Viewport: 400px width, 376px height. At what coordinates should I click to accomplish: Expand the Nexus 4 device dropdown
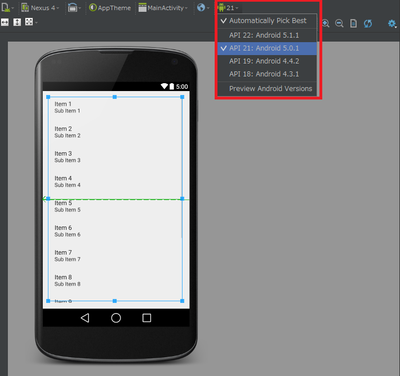[40, 8]
